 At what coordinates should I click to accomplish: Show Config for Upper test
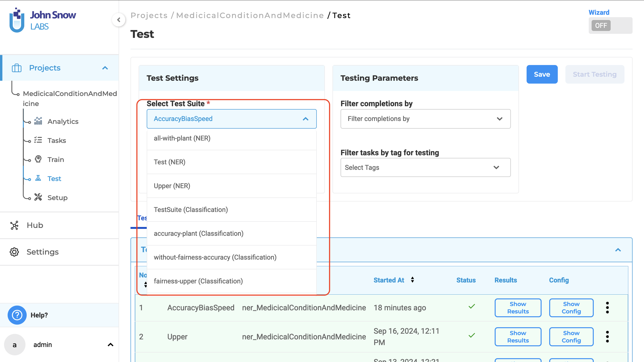click(571, 337)
